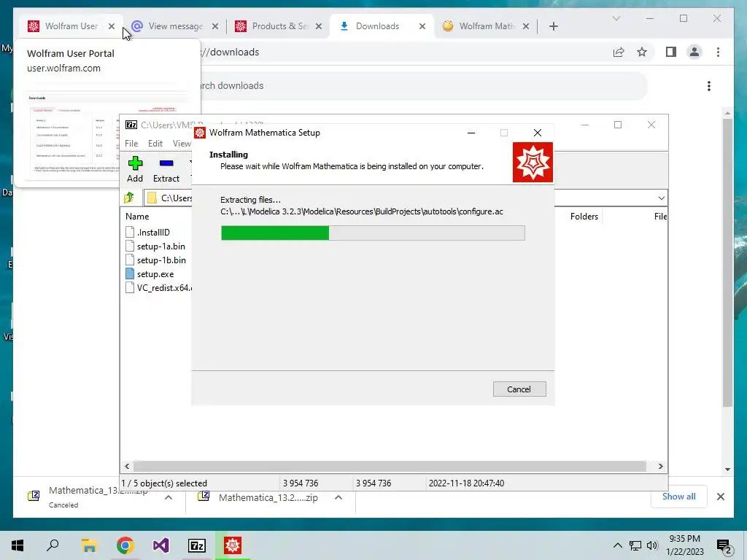Click the Wolfram spikey logo in installer

533,162
